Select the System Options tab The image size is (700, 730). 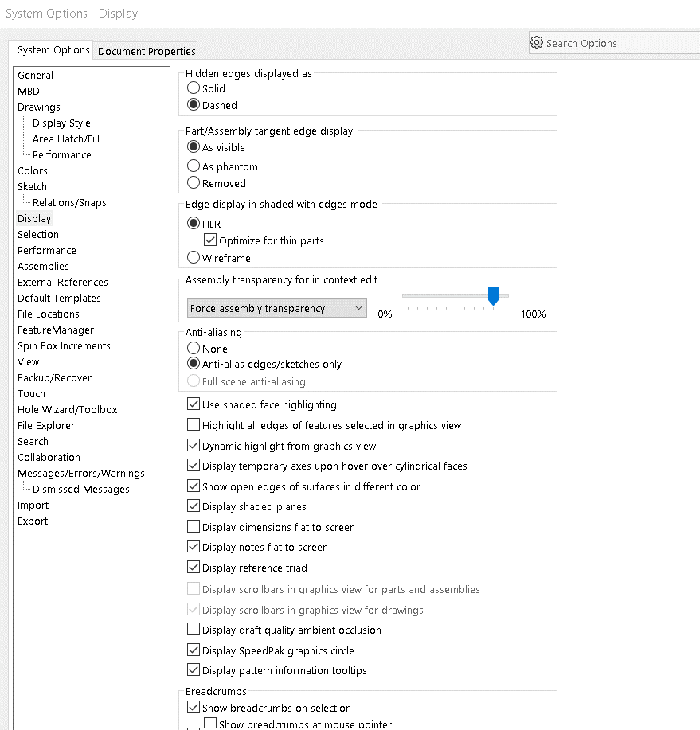pyautogui.click(x=53, y=50)
